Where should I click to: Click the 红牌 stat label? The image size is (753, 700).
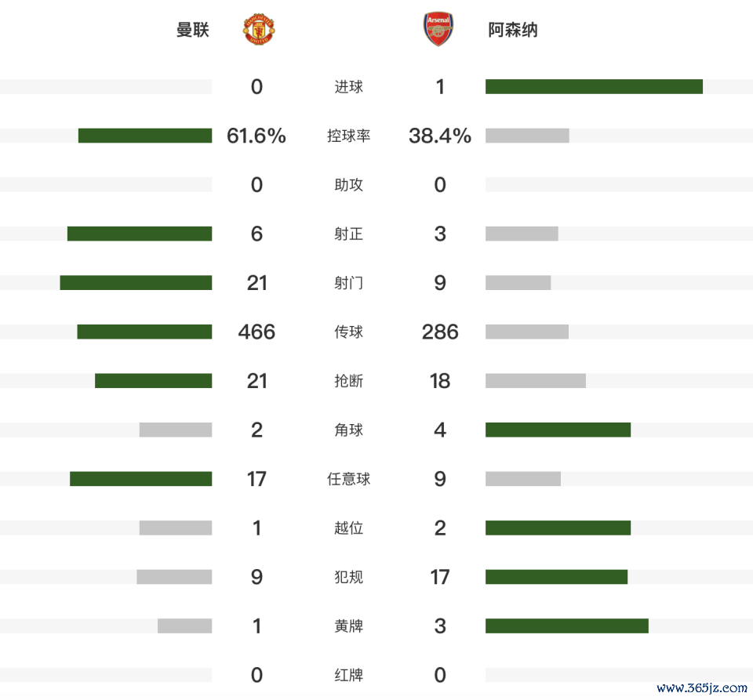348,676
